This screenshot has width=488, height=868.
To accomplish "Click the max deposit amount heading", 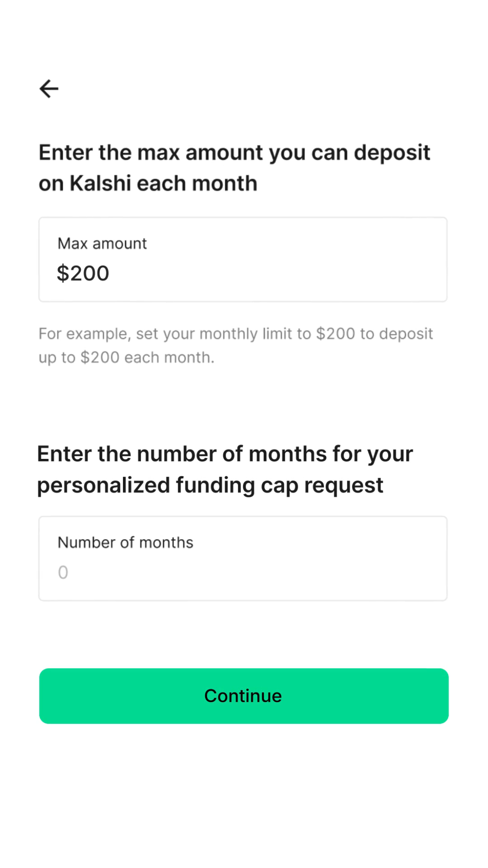I will 234,168.
